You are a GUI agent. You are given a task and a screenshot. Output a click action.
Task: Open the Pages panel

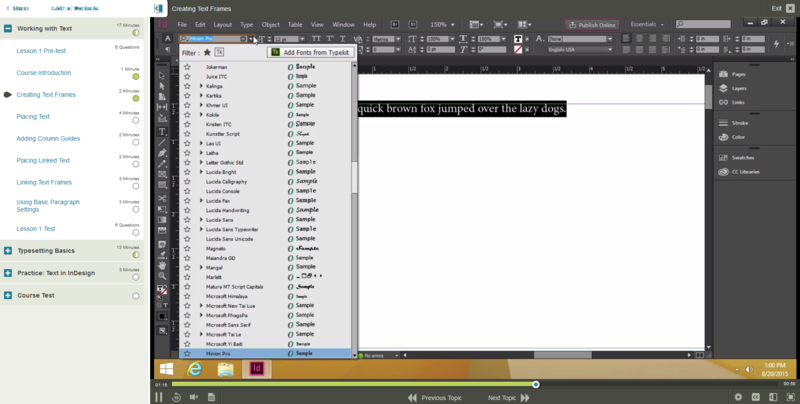coord(733,74)
